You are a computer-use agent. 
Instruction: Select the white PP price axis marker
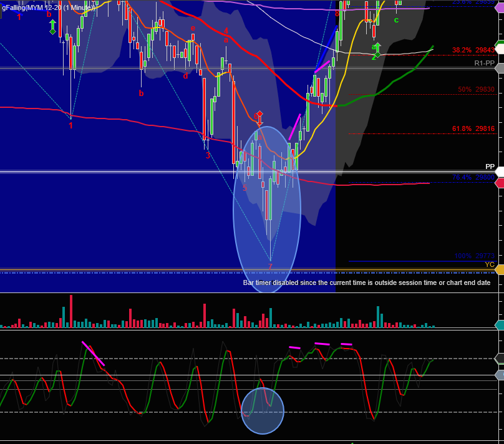tap(499, 171)
